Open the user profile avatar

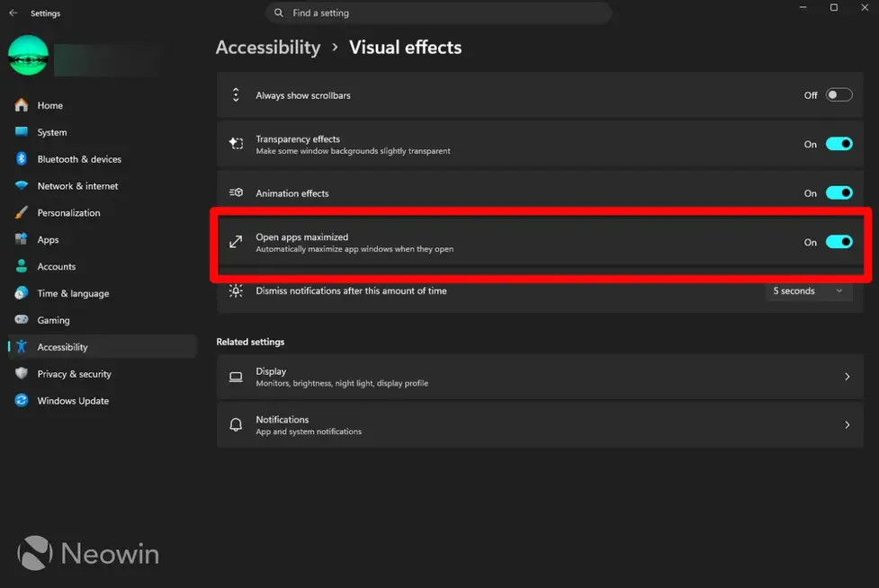point(28,56)
